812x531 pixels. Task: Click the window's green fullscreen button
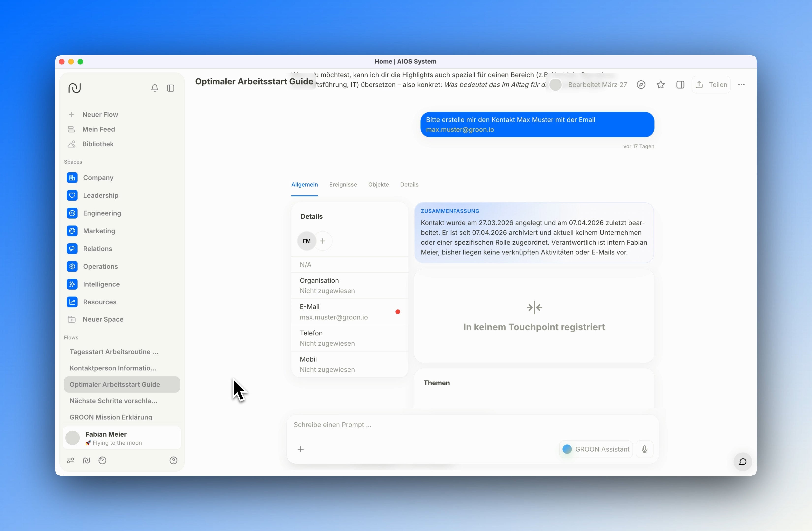point(80,62)
